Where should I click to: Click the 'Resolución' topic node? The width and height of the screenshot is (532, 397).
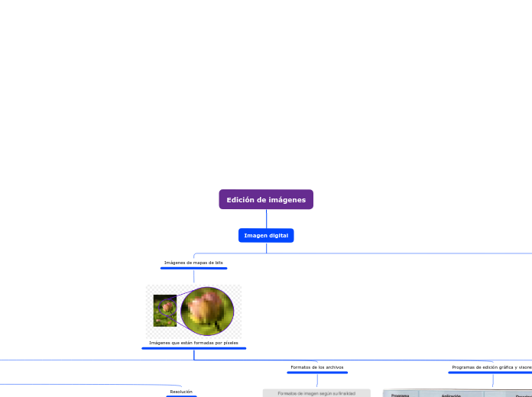[x=181, y=392]
